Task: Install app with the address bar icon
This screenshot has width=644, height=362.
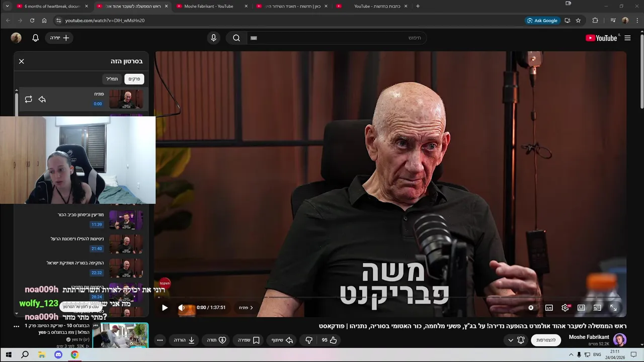Action: pos(567,21)
